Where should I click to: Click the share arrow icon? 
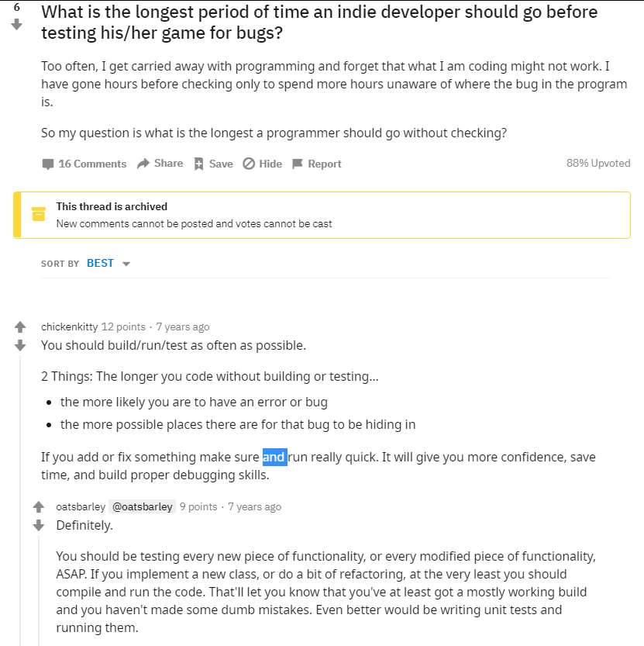click(143, 164)
